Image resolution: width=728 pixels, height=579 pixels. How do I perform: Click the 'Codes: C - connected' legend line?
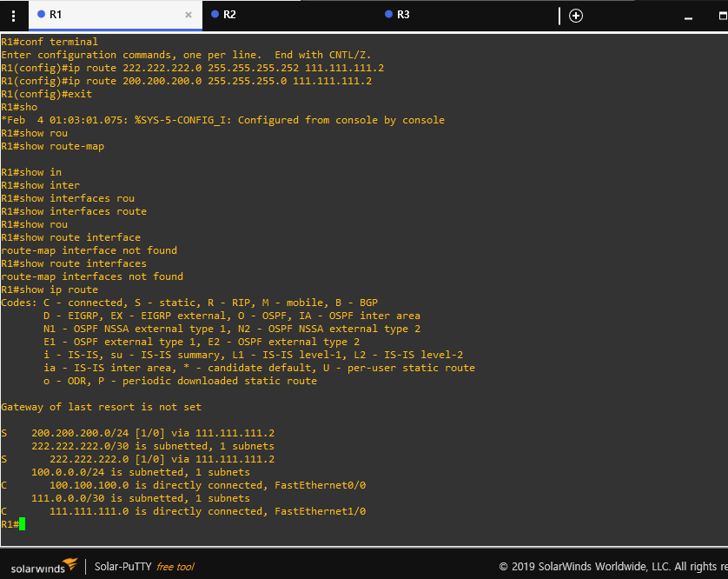point(189,303)
